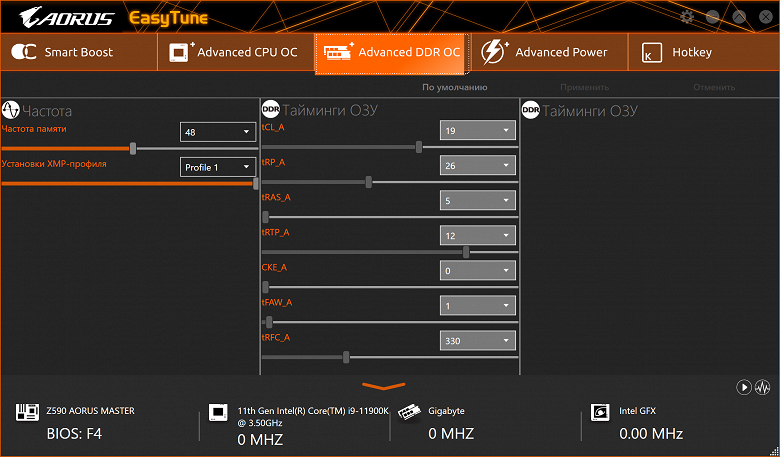Expand the tCL_A value dropdown
The height and width of the screenshot is (457, 780).
click(478, 130)
